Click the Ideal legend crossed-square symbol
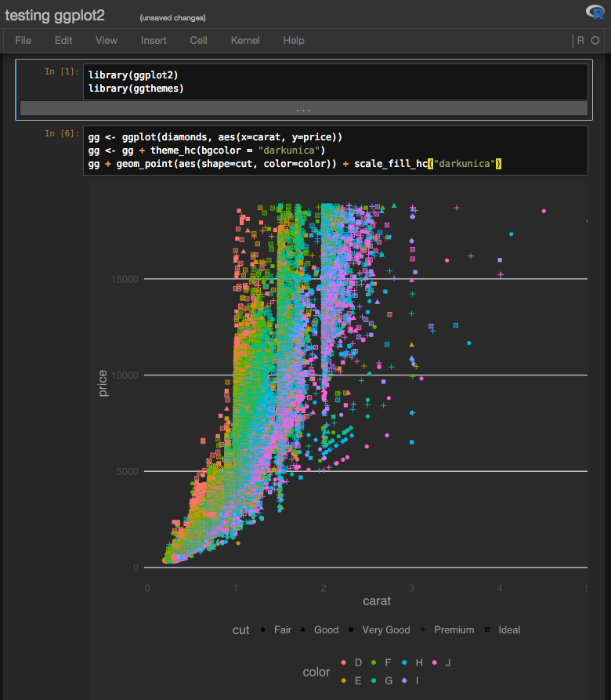This screenshot has width=611, height=700. coord(487,630)
